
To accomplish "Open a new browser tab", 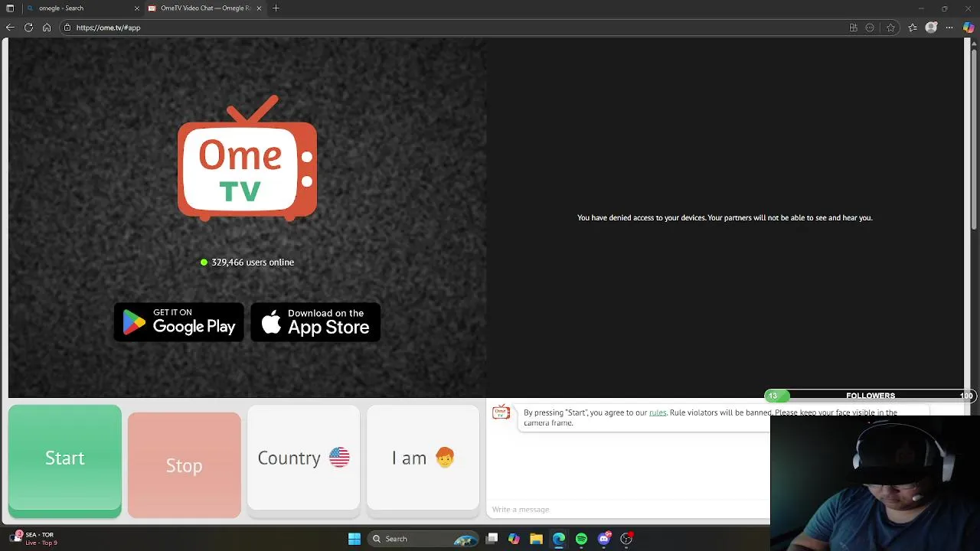I will coord(276,8).
